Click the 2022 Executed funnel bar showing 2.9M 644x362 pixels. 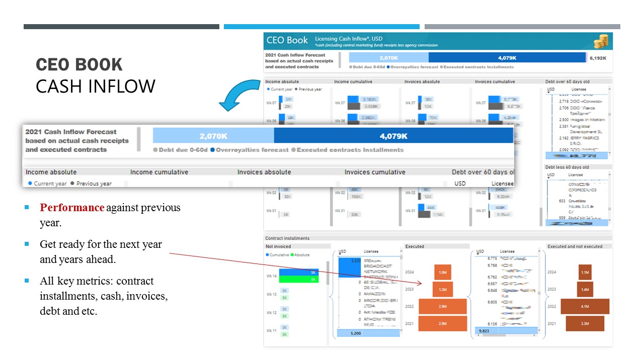point(442,306)
